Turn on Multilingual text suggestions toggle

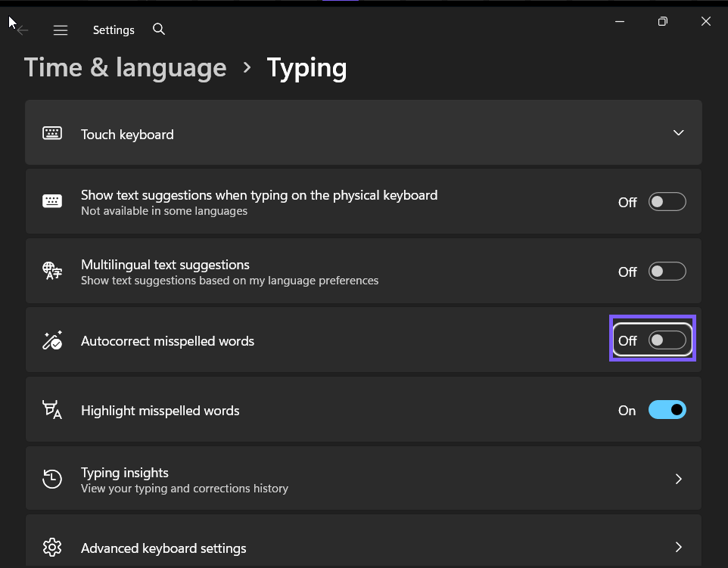(667, 272)
